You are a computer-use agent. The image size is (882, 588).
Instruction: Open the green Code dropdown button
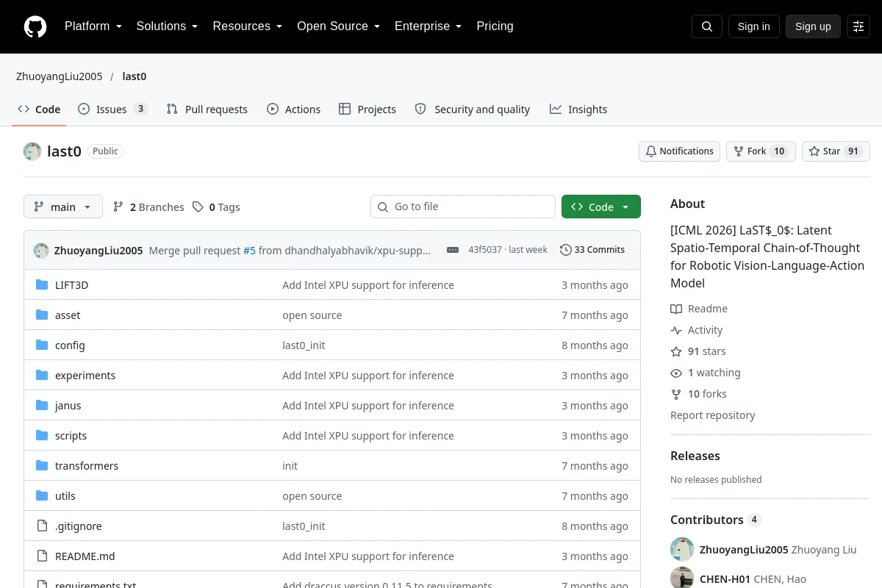(601, 207)
